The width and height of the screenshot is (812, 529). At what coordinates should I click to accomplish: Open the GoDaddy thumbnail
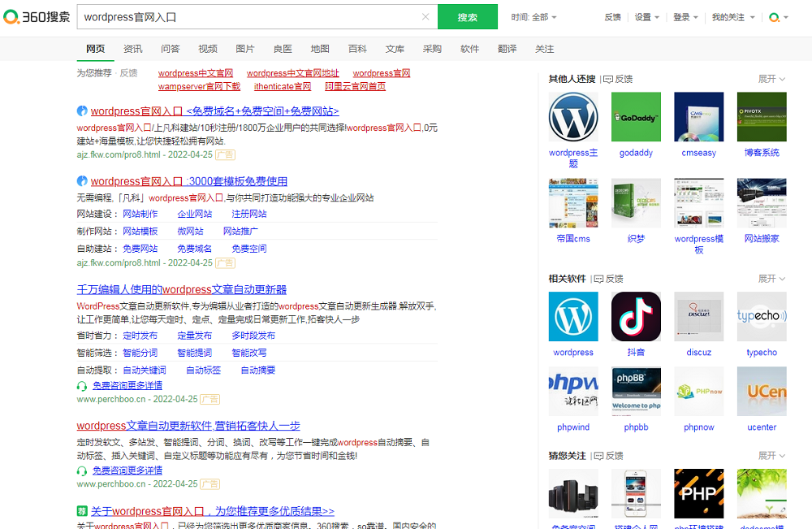pyautogui.click(x=636, y=116)
